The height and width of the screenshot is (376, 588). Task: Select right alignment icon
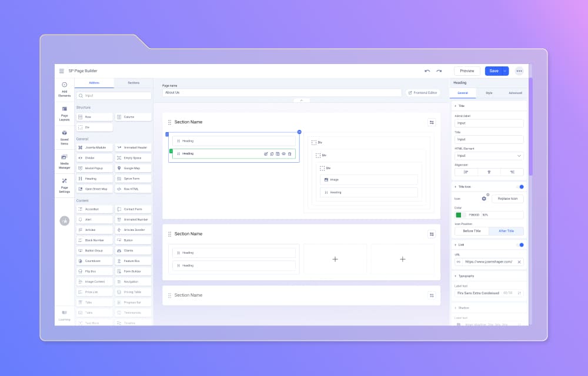512,172
